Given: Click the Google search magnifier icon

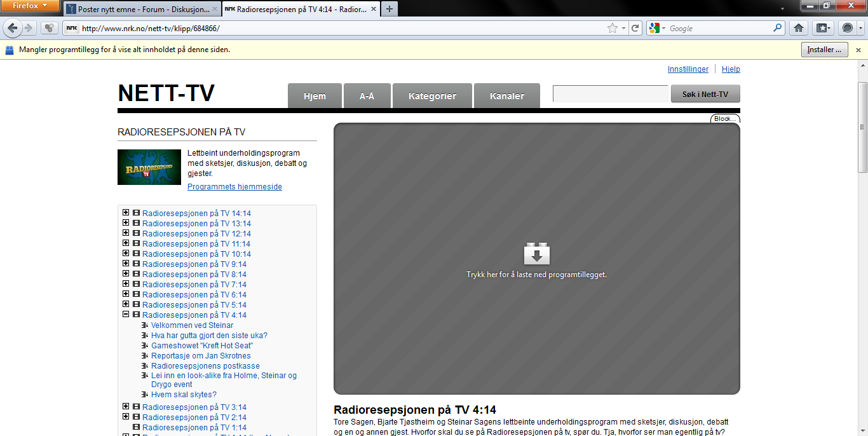Looking at the screenshot, I should [x=778, y=28].
